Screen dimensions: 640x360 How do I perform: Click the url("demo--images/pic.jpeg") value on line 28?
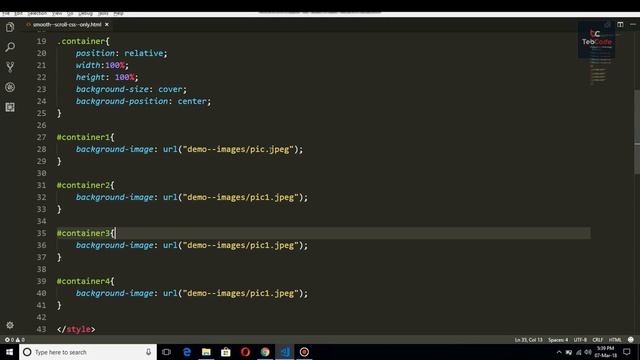(x=231, y=149)
